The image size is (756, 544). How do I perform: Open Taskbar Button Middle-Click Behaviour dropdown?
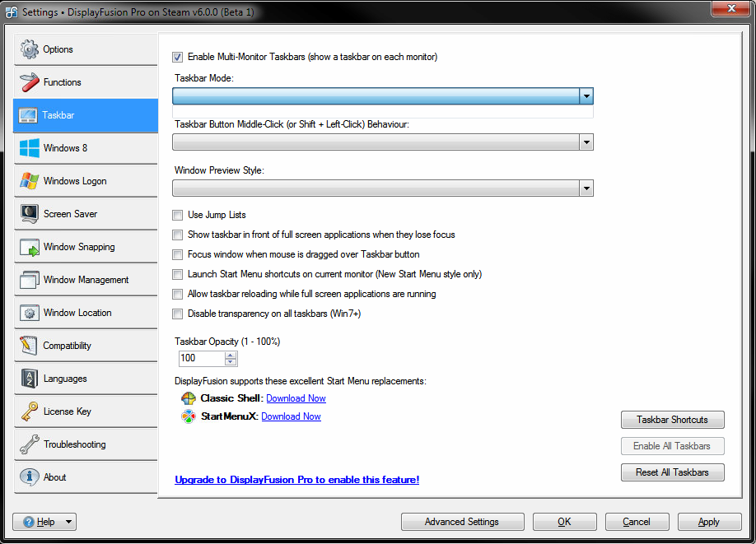point(586,142)
